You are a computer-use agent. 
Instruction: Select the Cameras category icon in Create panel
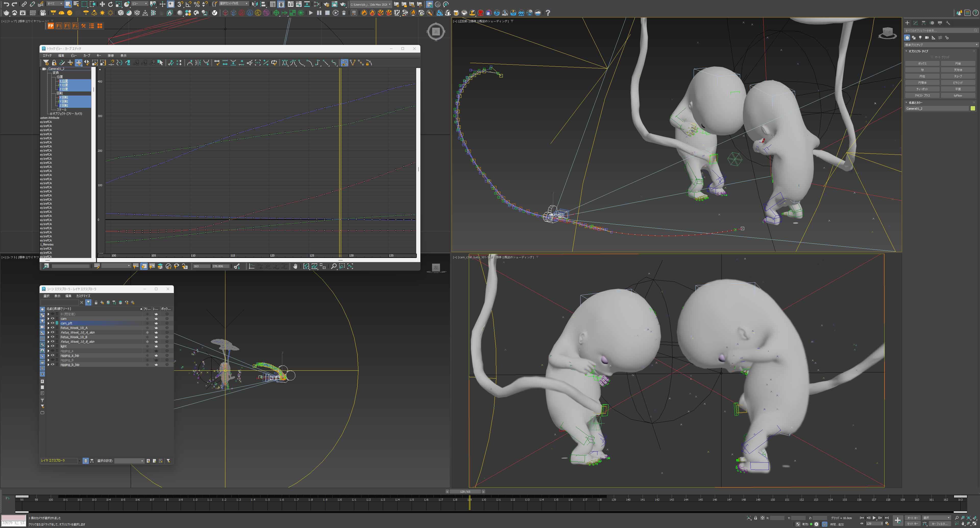[927, 38]
